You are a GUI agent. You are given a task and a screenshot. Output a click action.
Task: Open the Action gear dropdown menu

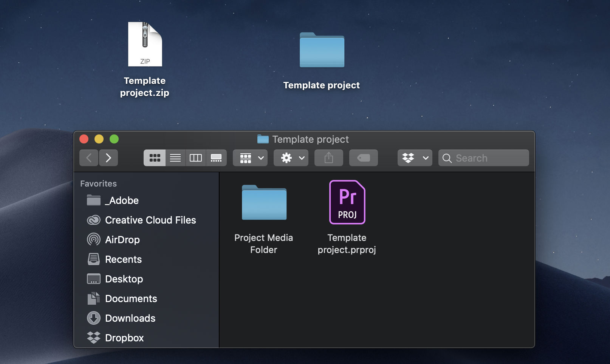(x=291, y=158)
